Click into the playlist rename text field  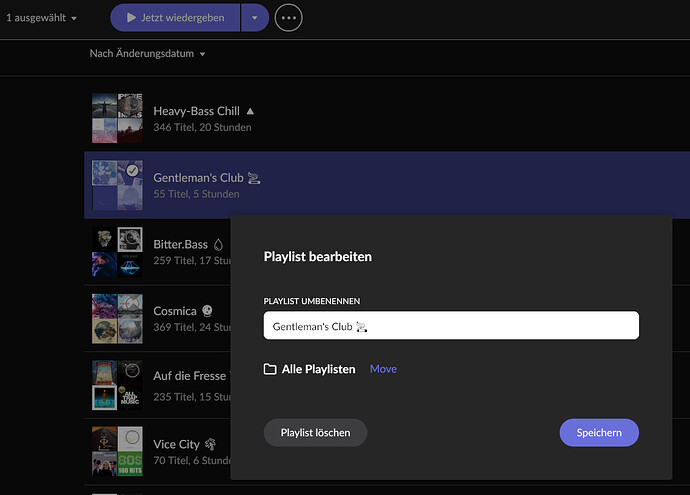[x=450, y=326]
